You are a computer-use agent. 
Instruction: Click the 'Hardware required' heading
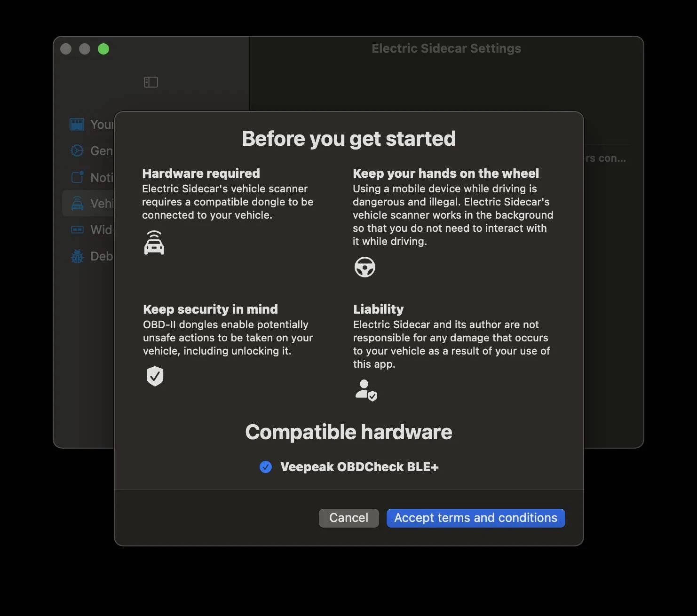[201, 174]
